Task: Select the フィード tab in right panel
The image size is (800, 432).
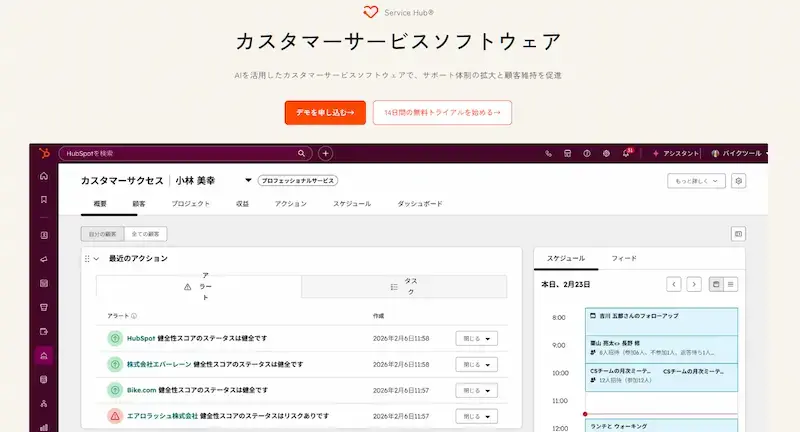Action: point(624,259)
